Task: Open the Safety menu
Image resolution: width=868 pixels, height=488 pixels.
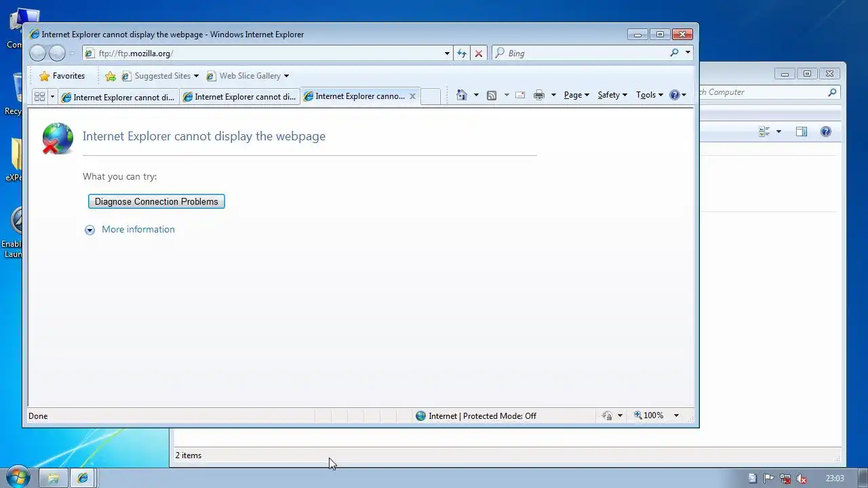Action: 612,95
